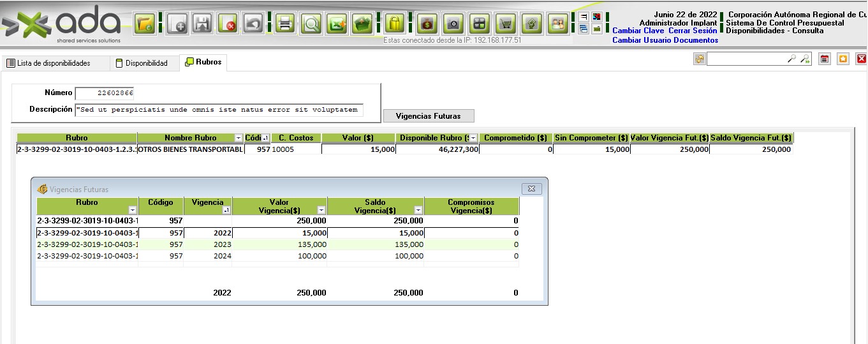Viewport: 868px width, 344px height.
Task: Click the Excel export icon
Action: click(337, 24)
